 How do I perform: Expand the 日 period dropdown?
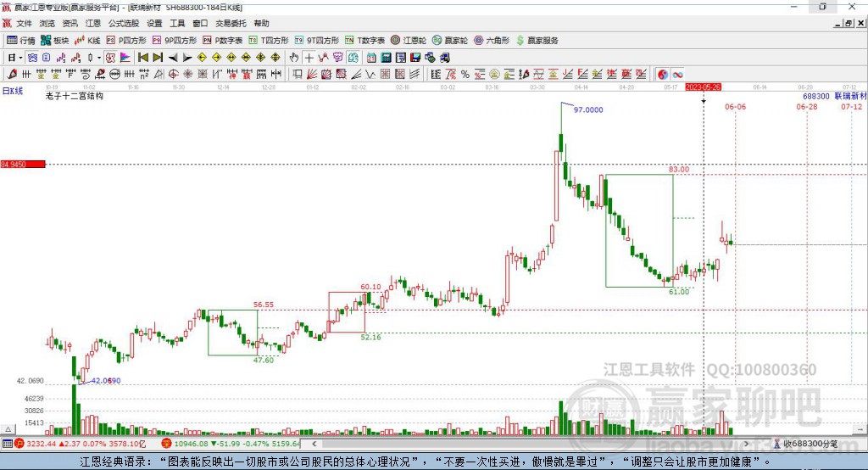pos(20,58)
